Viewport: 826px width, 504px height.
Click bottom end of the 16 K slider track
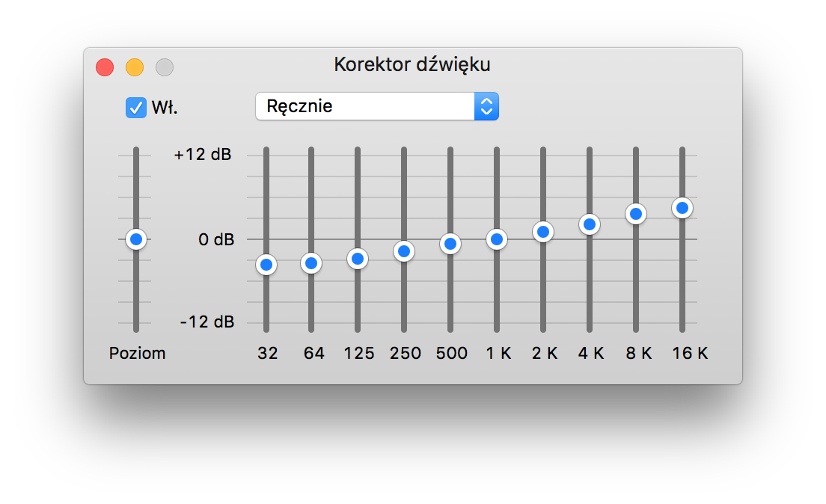coord(682,328)
